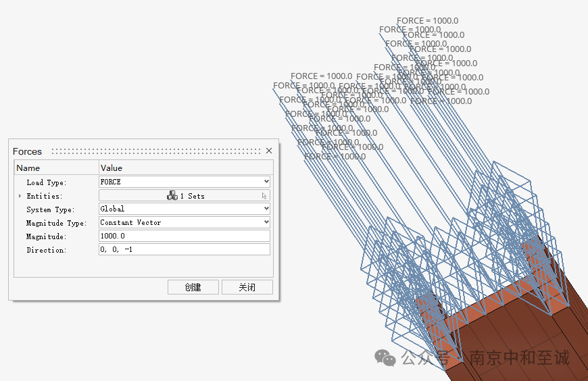Click the 关闭 button
Viewport: 588px width, 381px height.
(x=247, y=287)
